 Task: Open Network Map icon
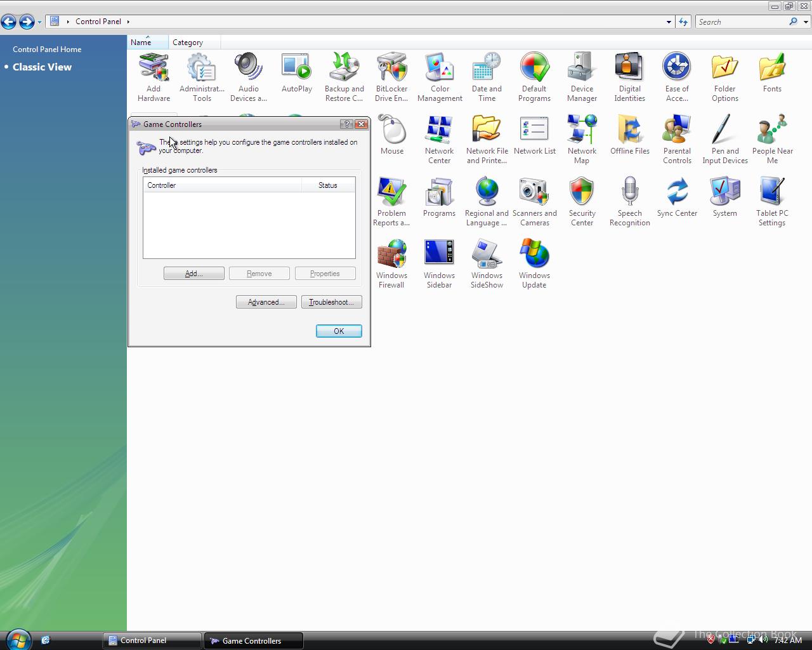pyautogui.click(x=582, y=140)
